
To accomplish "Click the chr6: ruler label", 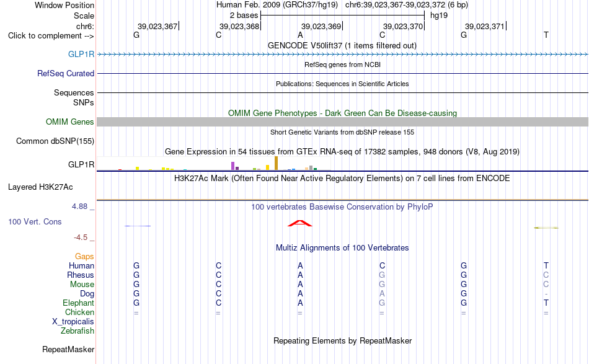I will coord(86,26).
